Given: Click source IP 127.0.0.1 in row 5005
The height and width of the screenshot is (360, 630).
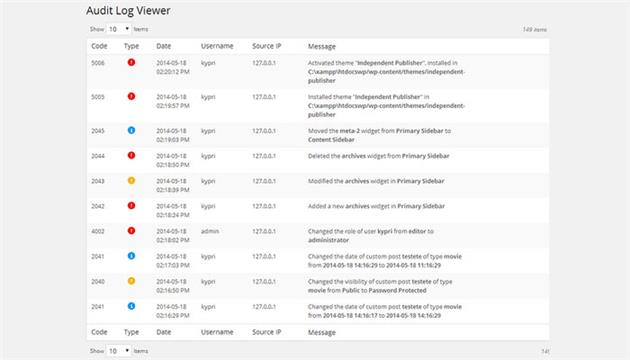Looking at the screenshot, I should 264,97.
